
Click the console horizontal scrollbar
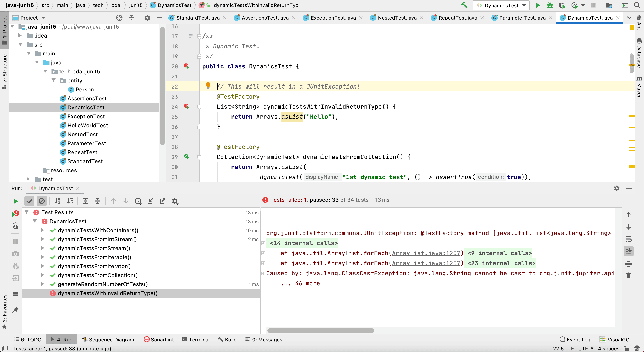(321, 330)
